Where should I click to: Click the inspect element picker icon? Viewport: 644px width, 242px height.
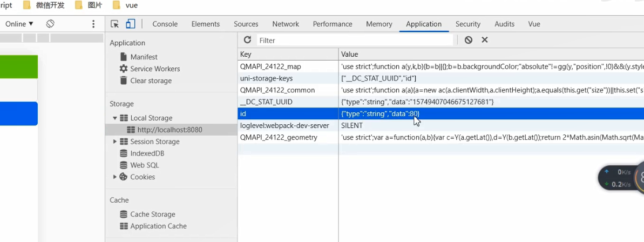[114, 24]
